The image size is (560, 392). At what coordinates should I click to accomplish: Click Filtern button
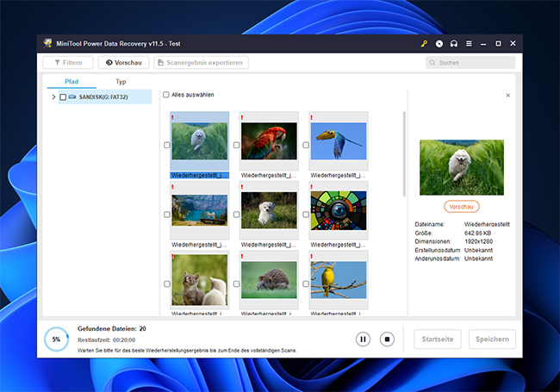[68, 63]
